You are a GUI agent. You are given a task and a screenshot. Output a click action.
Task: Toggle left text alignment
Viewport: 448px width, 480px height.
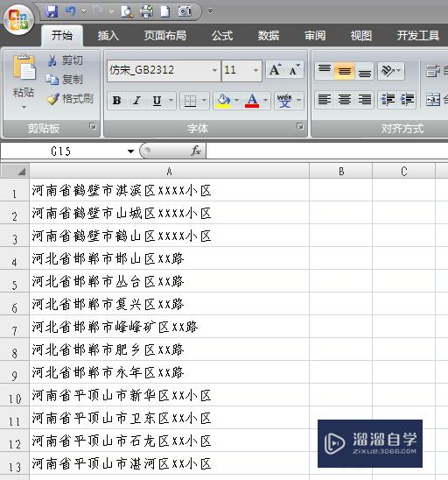[325, 100]
